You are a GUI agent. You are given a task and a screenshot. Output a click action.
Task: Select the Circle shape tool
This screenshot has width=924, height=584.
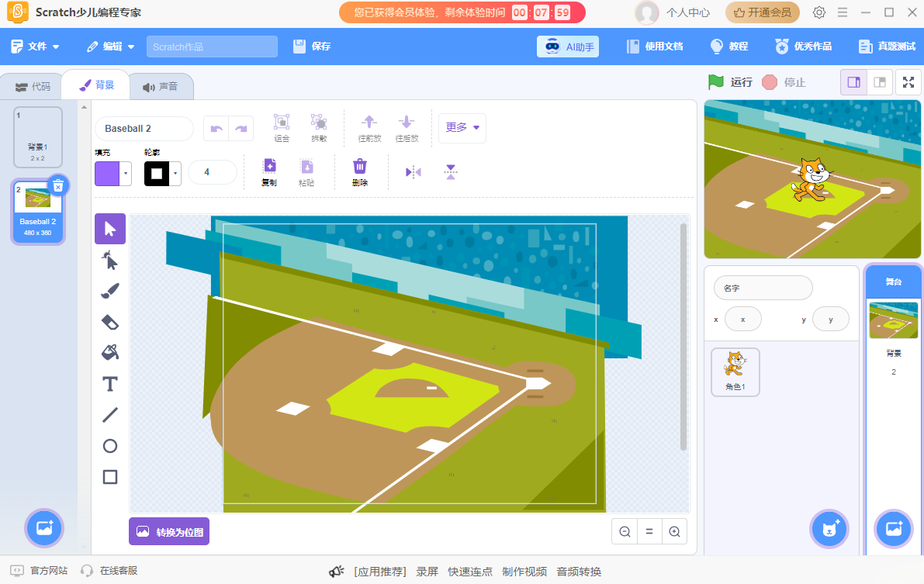110,446
